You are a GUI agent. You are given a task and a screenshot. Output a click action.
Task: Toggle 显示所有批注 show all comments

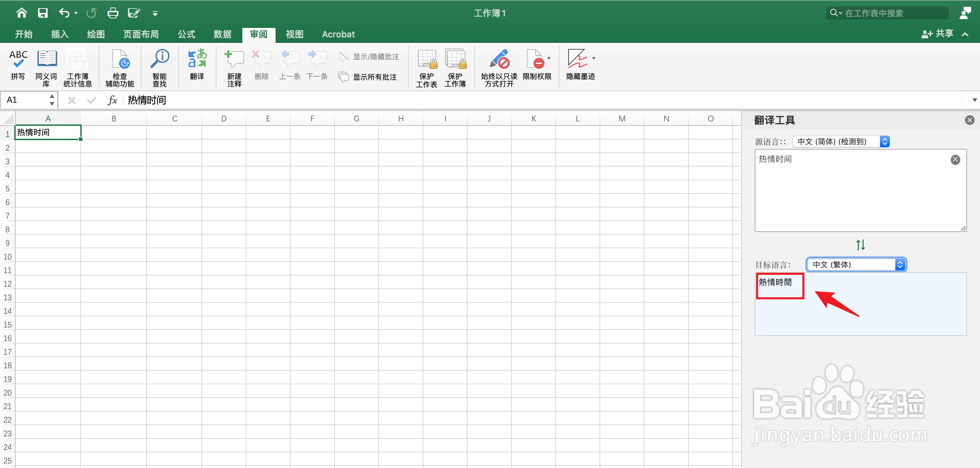tap(368, 77)
